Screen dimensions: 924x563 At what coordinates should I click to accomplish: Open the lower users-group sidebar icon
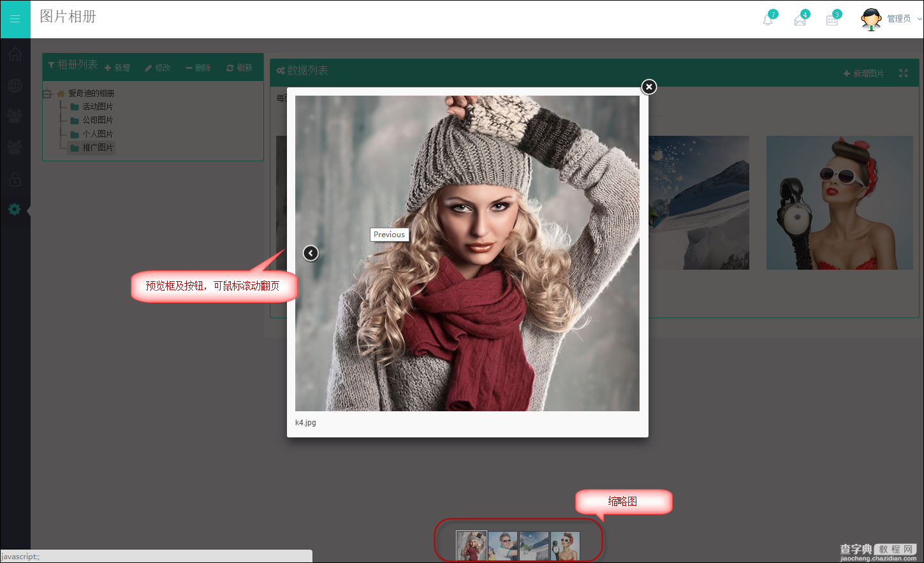15,147
